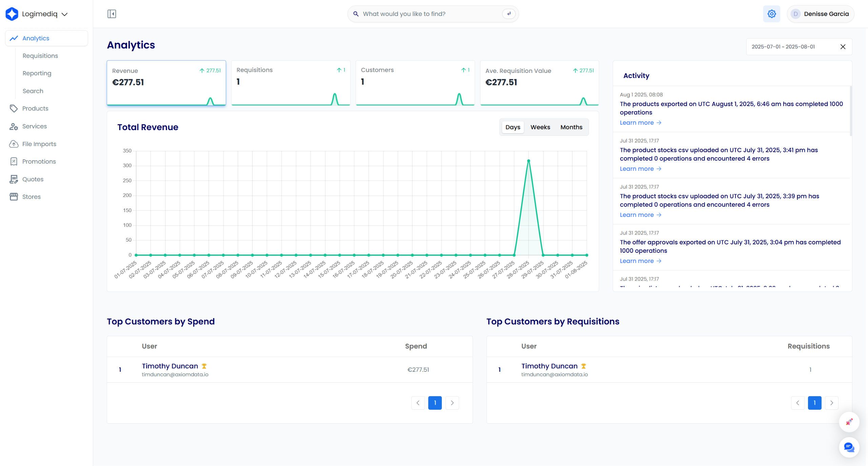Open the Stores shop icon
The image size is (868, 466).
[14, 197]
